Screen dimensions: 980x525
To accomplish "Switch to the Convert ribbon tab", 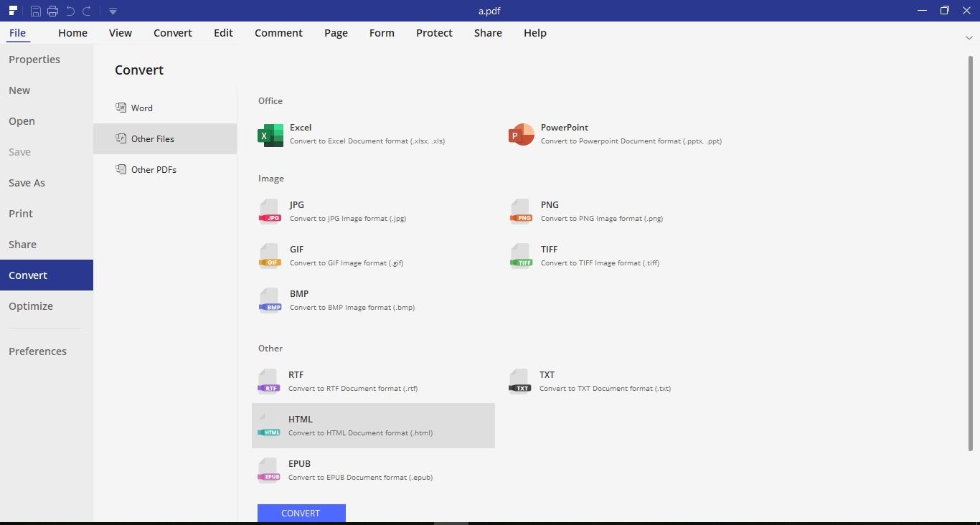I will [173, 33].
